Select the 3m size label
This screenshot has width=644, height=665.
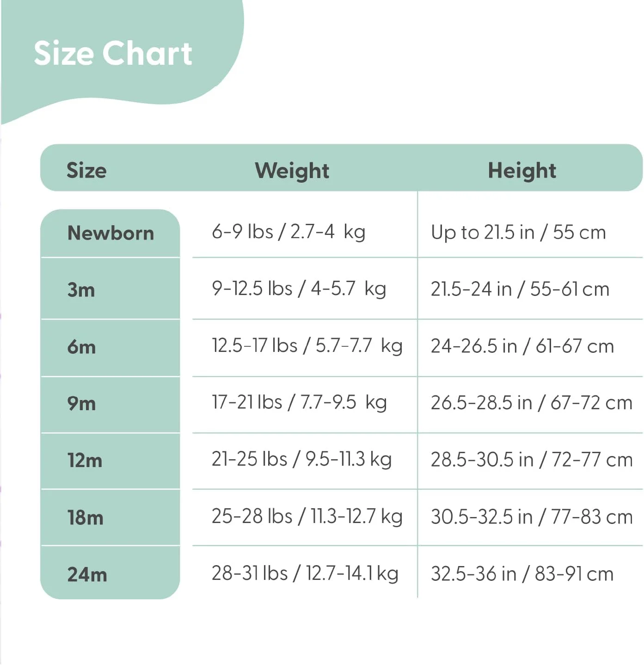[81, 290]
